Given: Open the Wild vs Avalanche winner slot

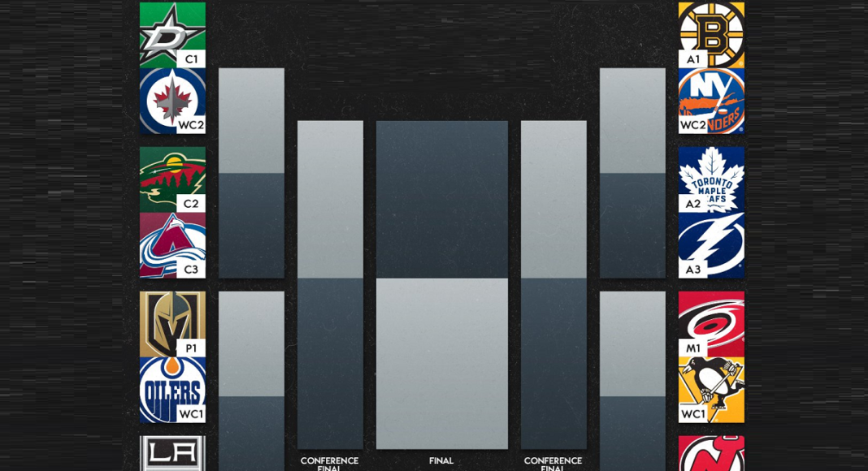Looking at the screenshot, I should pyautogui.click(x=251, y=226).
